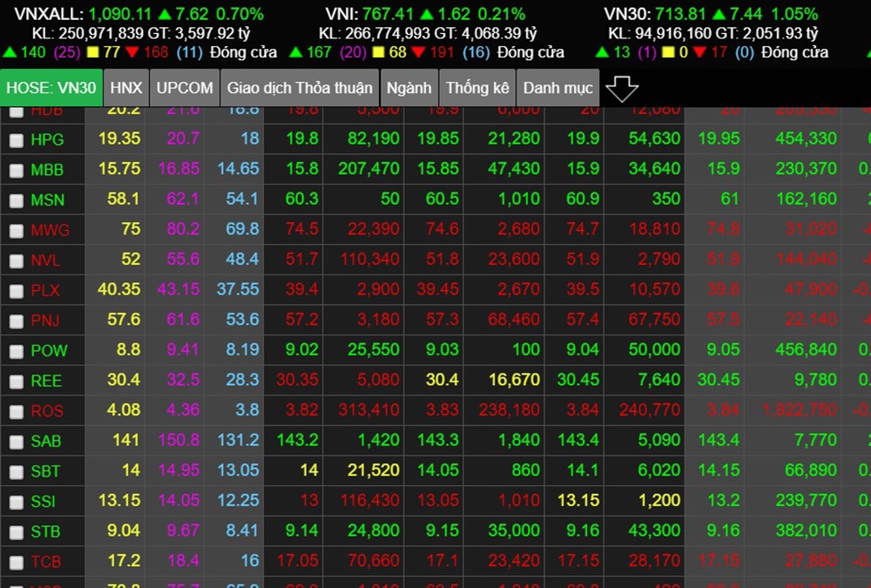This screenshot has width=871, height=588.
Task: Switch to the HOSE: VN30 tab
Action: click(51, 88)
